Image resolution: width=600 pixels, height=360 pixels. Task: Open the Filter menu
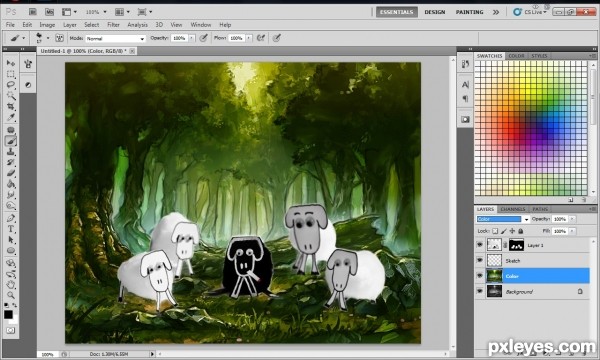click(113, 24)
